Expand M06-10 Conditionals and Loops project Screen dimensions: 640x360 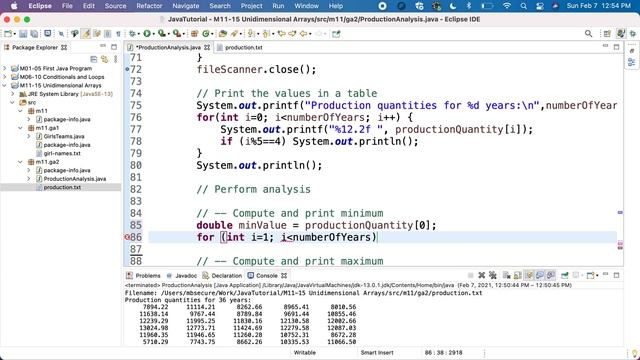[5, 77]
